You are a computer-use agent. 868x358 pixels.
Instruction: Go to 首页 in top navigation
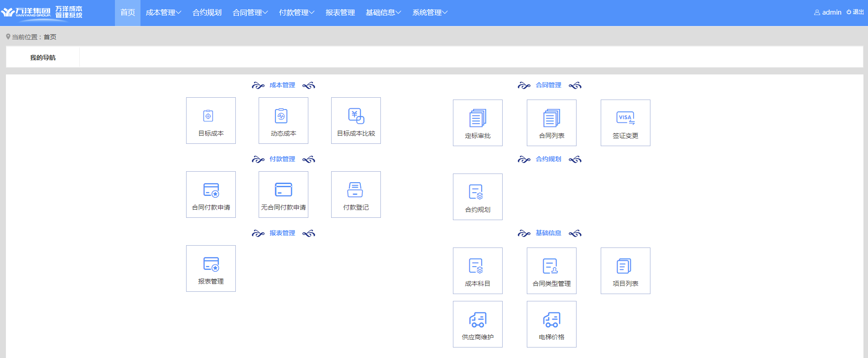(x=128, y=13)
